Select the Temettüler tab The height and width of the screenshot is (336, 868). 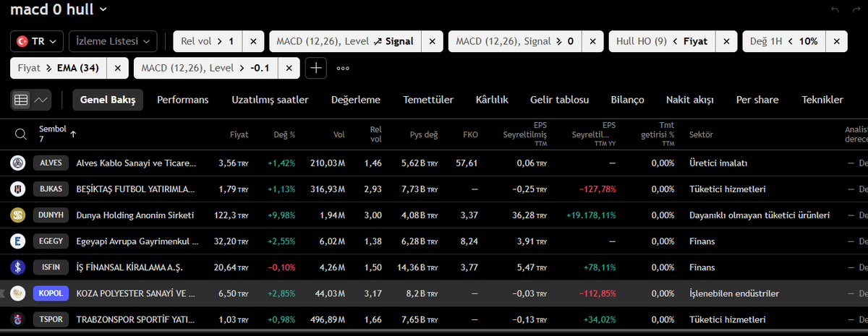tap(428, 100)
